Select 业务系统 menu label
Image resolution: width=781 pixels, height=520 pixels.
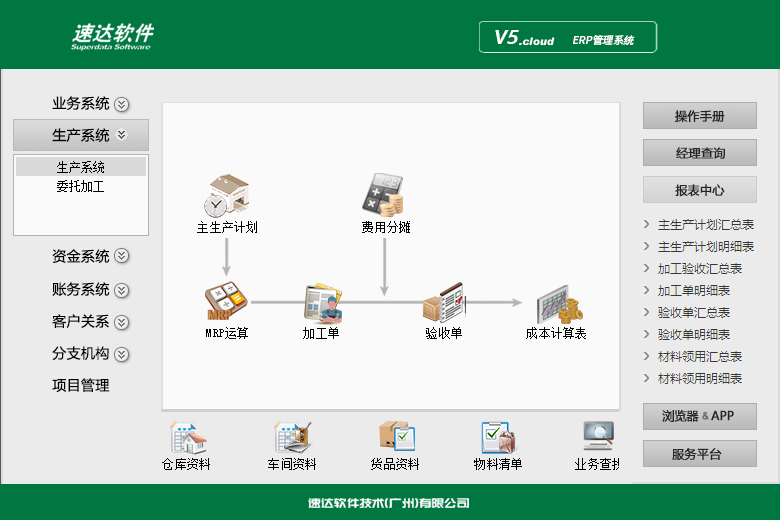(x=81, y=104)
